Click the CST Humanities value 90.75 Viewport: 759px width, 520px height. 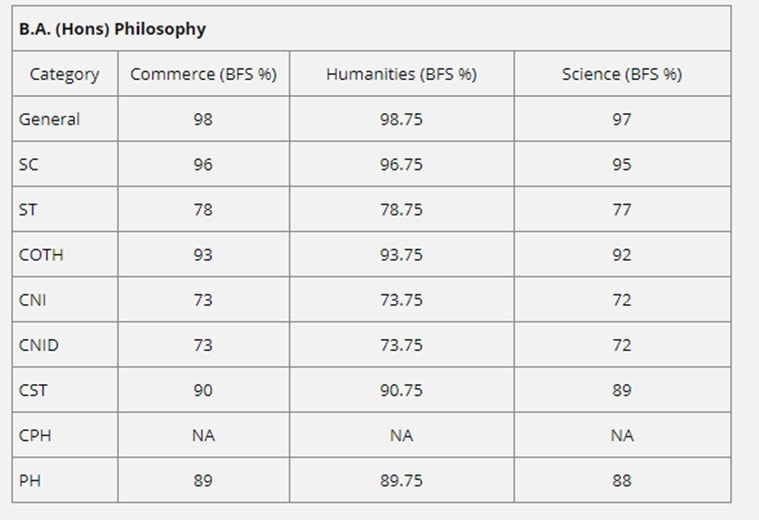[401, 390]
